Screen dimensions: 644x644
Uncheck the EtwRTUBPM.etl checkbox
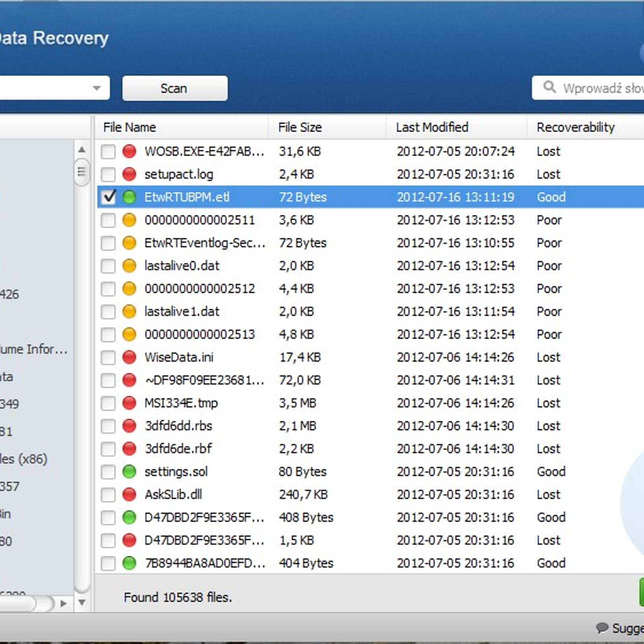pyautogui.click(x=108, y=197)
